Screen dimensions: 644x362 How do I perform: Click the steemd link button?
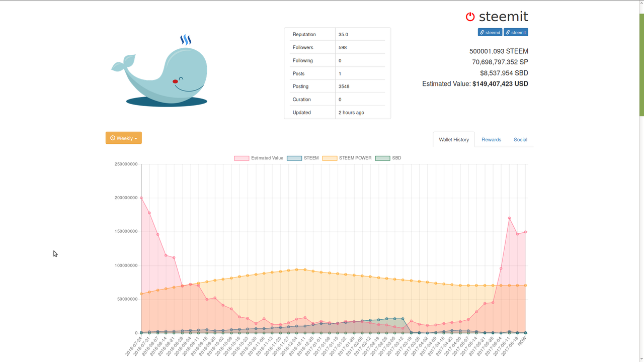490,32
